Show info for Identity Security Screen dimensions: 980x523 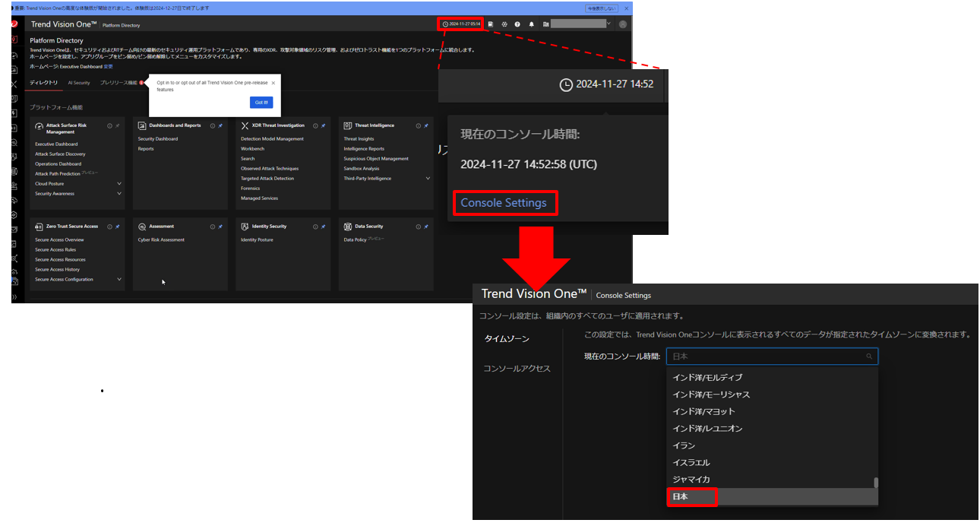[315, 227]
